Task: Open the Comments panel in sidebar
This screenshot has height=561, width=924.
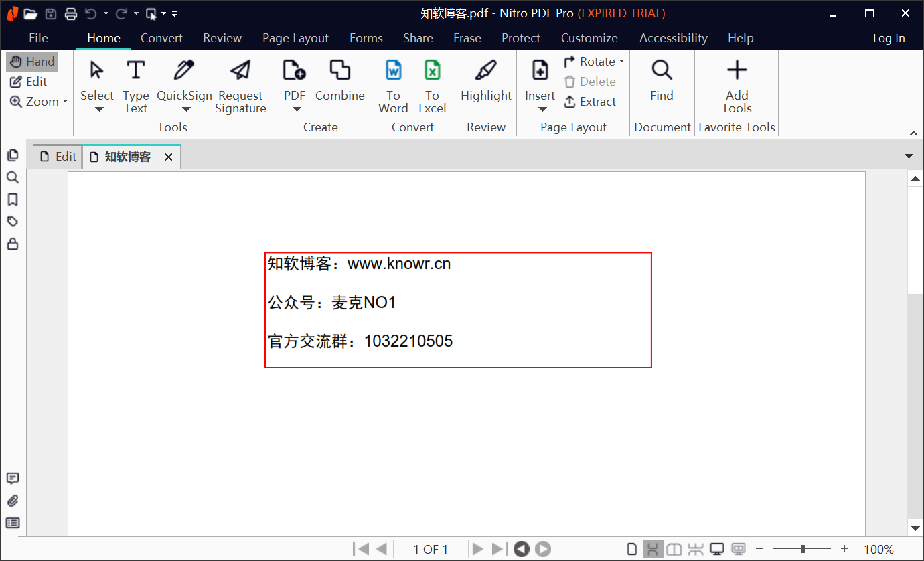Action: (12, 479)
